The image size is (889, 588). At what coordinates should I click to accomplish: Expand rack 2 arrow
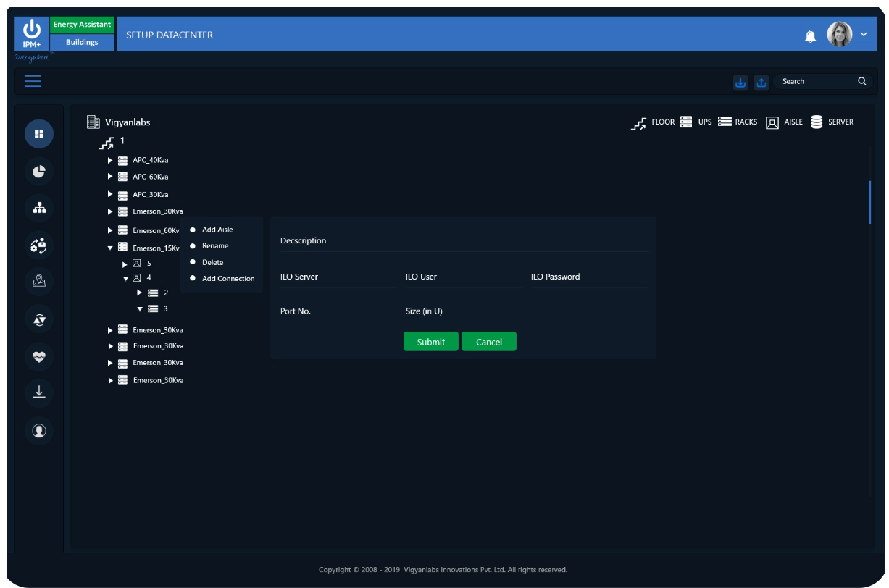140,293
